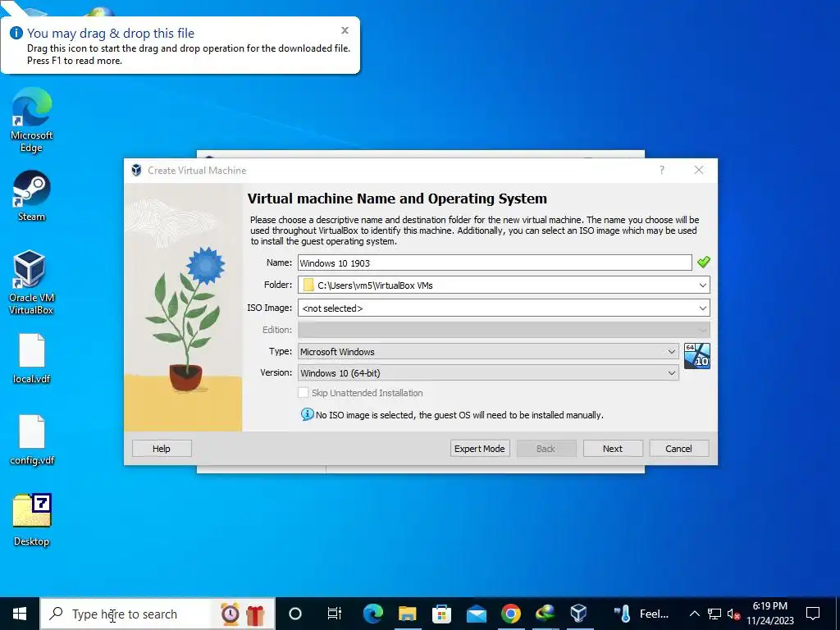This screenshot has width=840, height=630.
Task: Click the alarm clock and gift search highlight icon
Action: (243, 614)
